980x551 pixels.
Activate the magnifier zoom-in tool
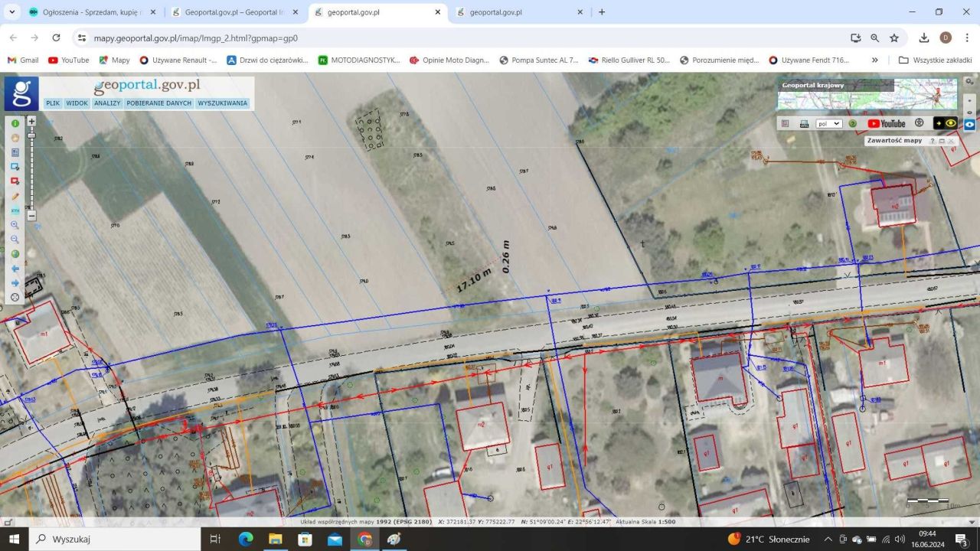[x=15, y=225]
